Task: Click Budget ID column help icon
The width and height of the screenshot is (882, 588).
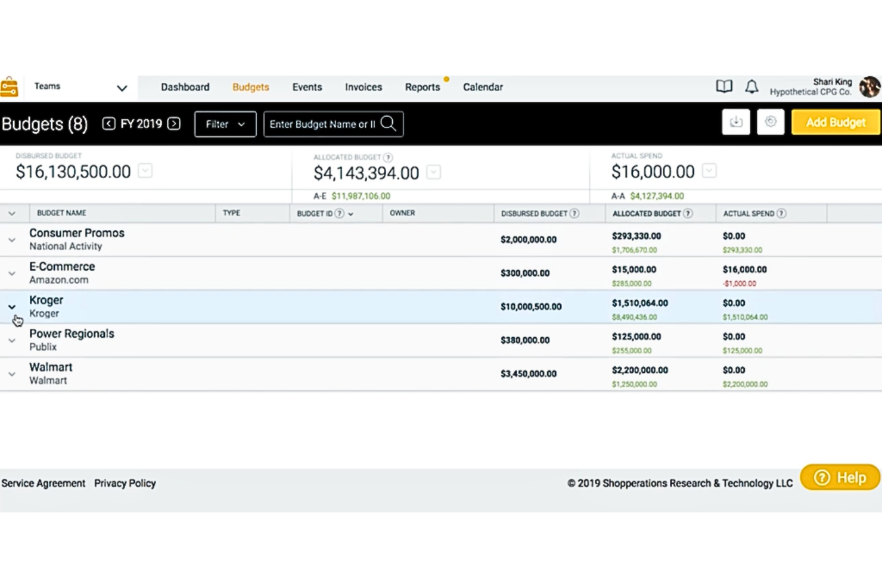Action: 339,213
